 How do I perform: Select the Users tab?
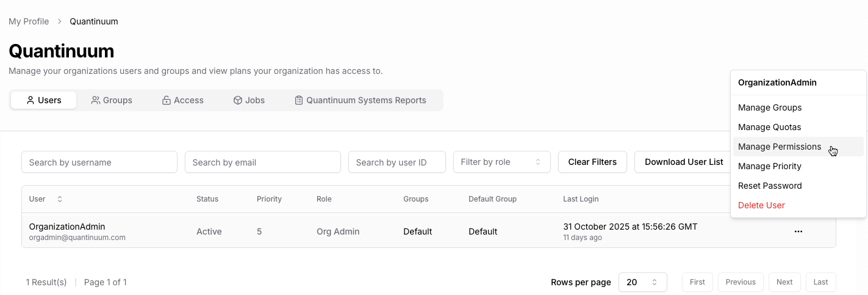(44, 100)
